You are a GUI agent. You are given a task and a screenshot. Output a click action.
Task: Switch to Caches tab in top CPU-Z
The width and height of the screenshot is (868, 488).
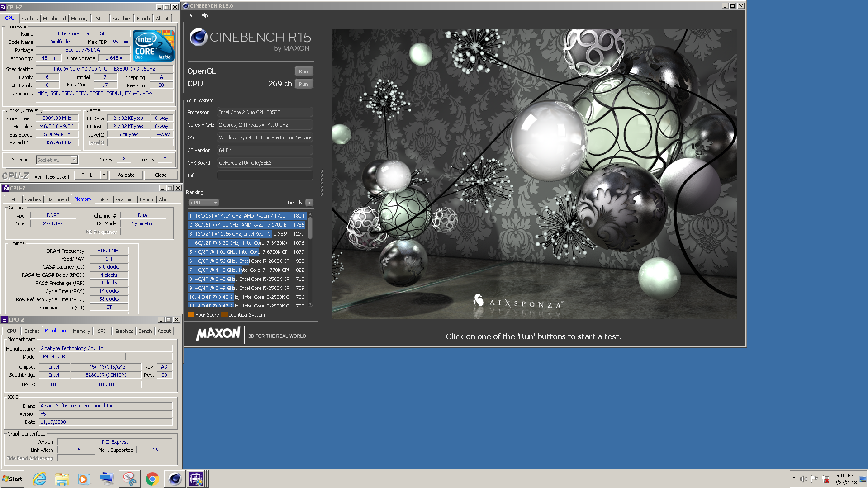[30, 19]
